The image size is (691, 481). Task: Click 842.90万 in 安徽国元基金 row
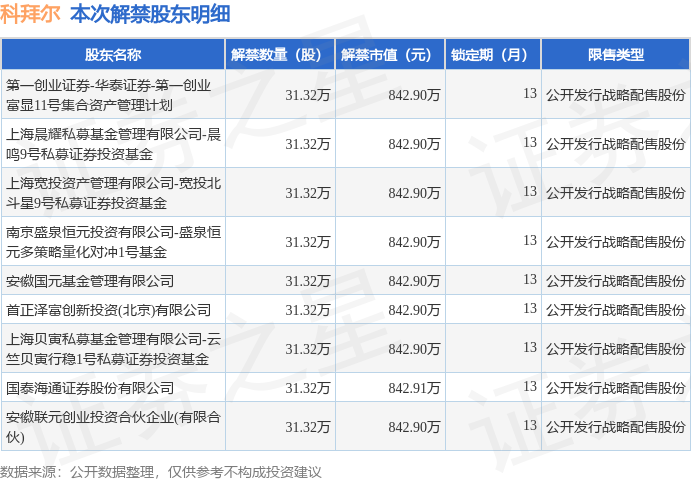pos(414,281)
